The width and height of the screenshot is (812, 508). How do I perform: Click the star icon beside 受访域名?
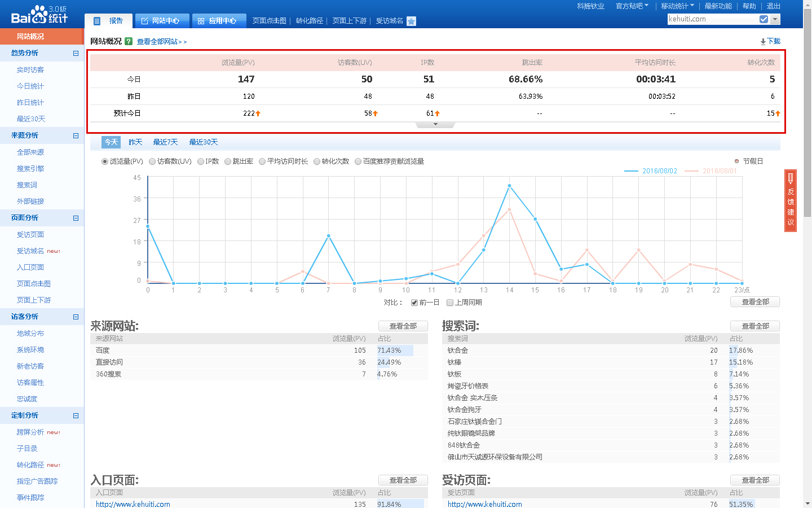411,21
